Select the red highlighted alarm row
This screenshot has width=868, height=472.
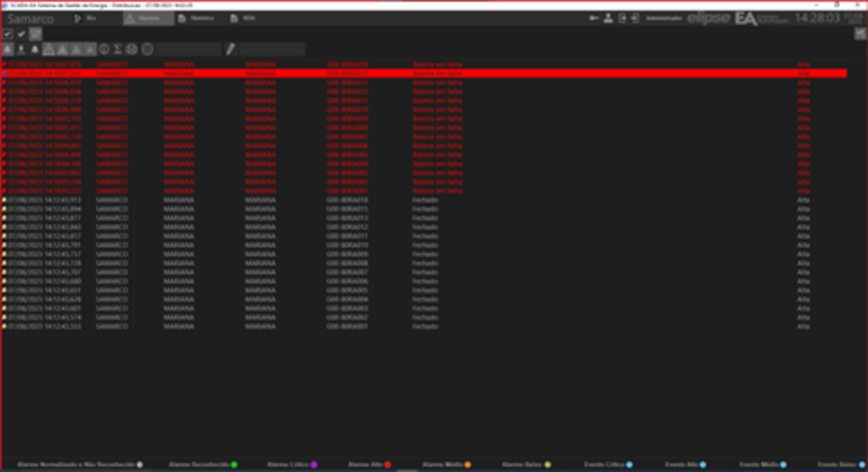click(x=424, y=74)
